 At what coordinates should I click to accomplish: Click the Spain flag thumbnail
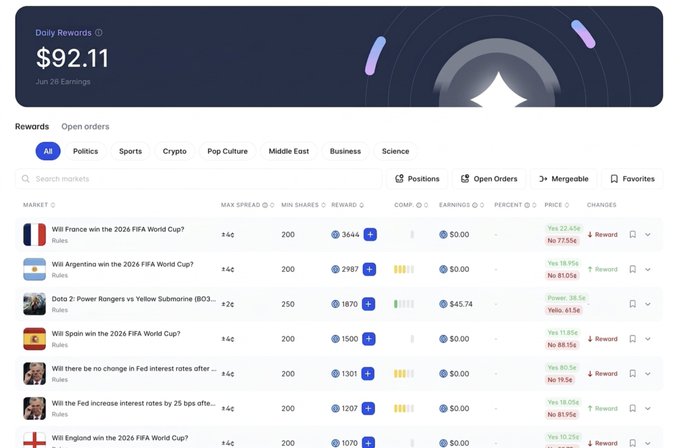(34, 339)
